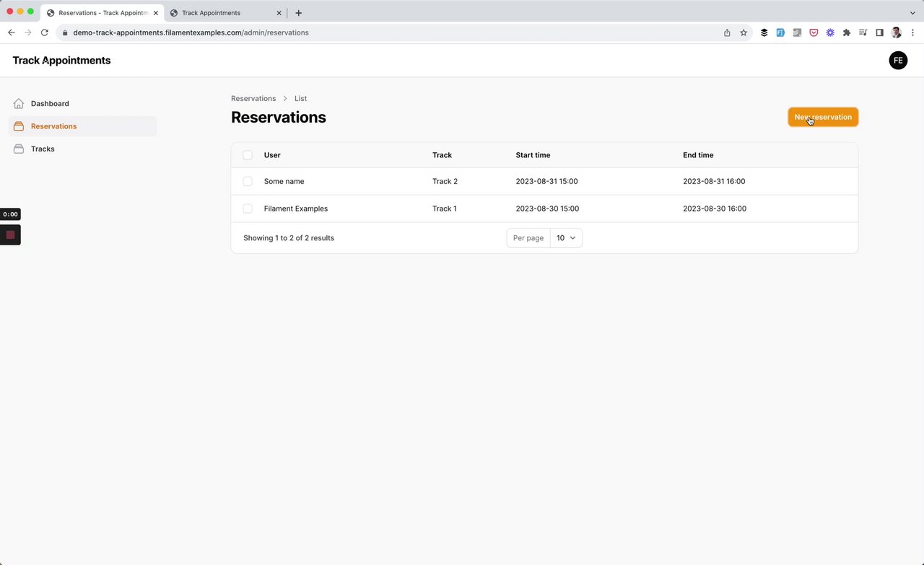Open the FE user avatar menu
Image resolution: width=924 pixels, height=565 pixels.
pos(898,61)
